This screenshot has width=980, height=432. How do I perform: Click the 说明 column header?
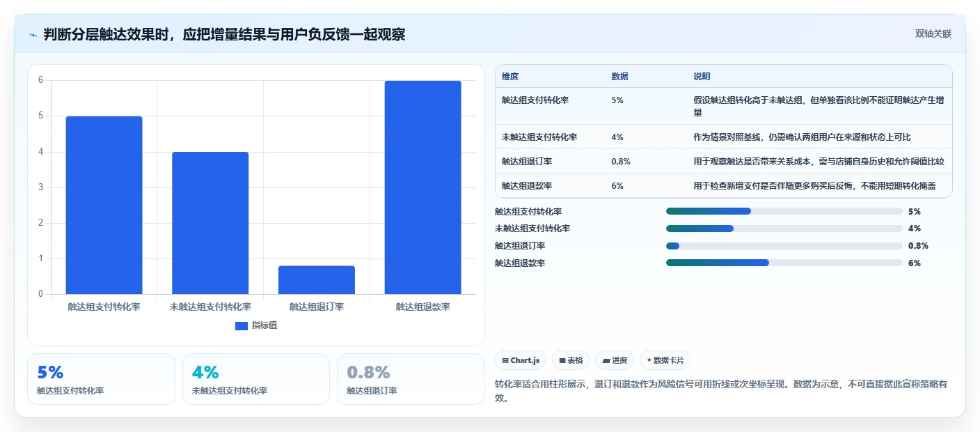pos(702,77)
